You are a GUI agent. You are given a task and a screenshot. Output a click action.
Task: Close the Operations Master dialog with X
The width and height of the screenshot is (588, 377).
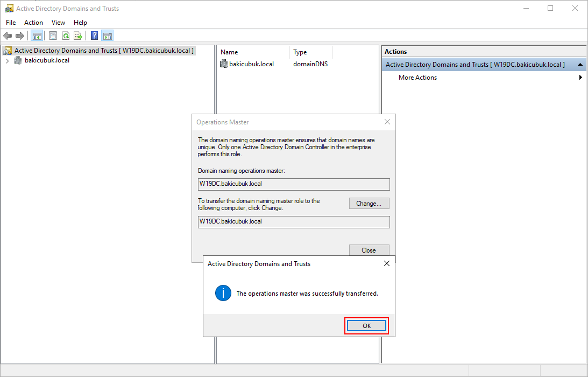(x=387, y=122)
